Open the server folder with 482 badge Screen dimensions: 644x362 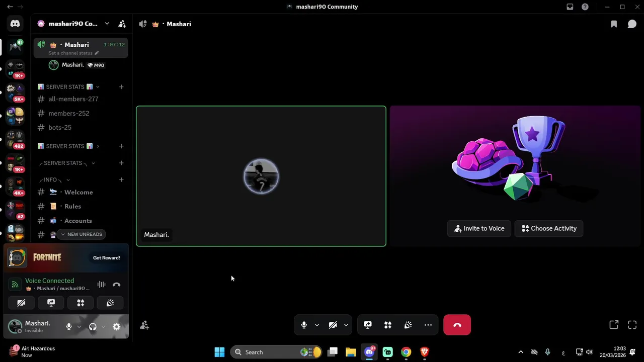(x=15, y=139)
